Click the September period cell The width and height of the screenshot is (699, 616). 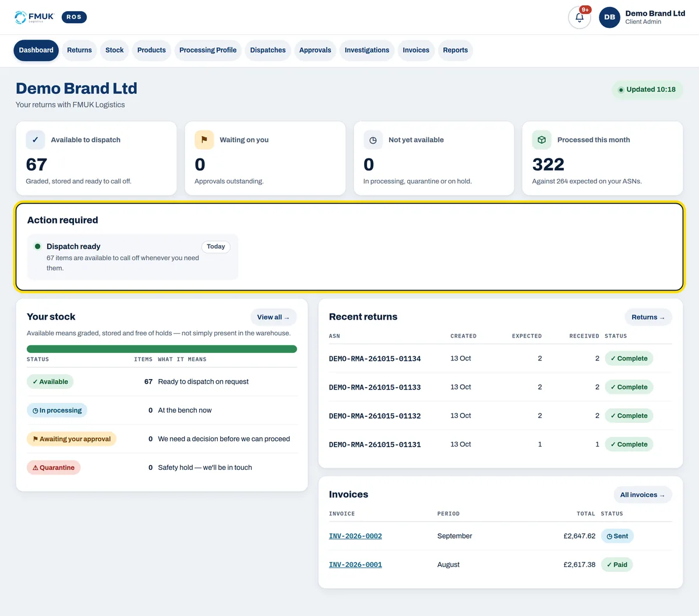pyautogui.click(x=455, y=536)
